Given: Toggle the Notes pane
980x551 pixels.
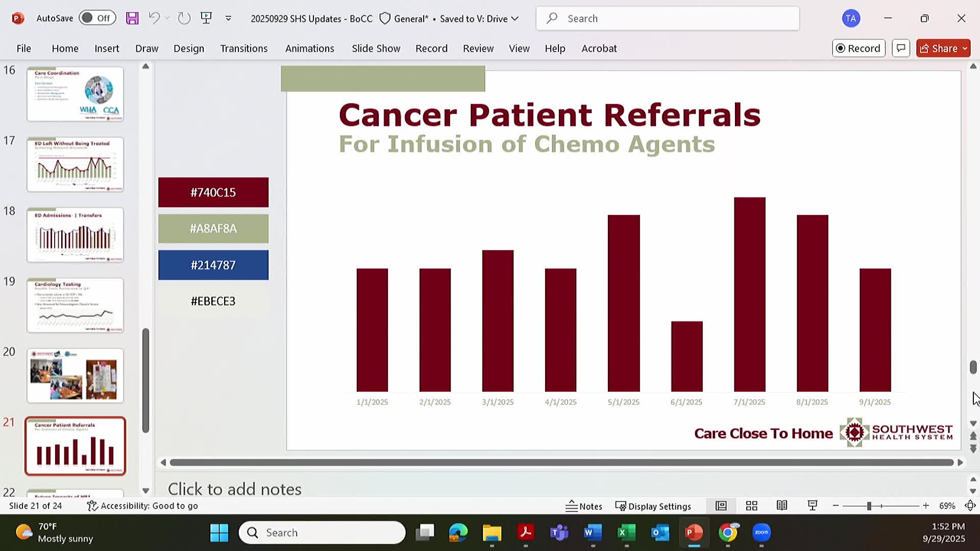Looking at the screenshot, I should (584, 506).
